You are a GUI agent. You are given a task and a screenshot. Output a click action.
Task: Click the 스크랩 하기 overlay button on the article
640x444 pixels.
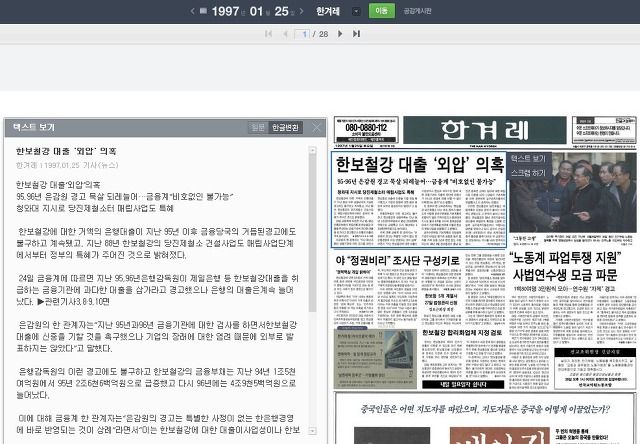[x=528, y=173]
